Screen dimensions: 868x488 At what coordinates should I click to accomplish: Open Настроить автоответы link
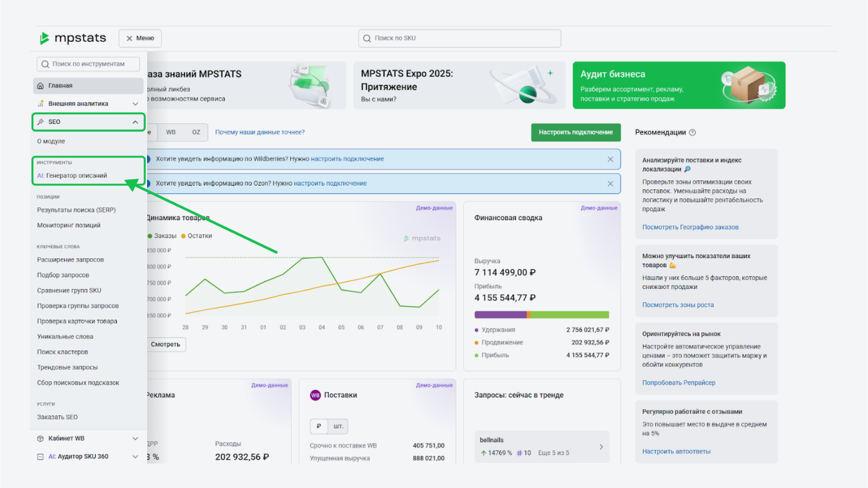point(677,451)
